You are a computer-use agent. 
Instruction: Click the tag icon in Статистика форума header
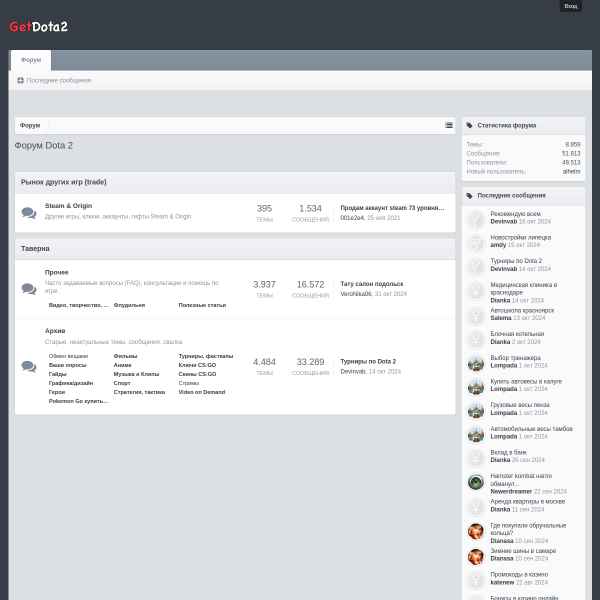point(470,125)
